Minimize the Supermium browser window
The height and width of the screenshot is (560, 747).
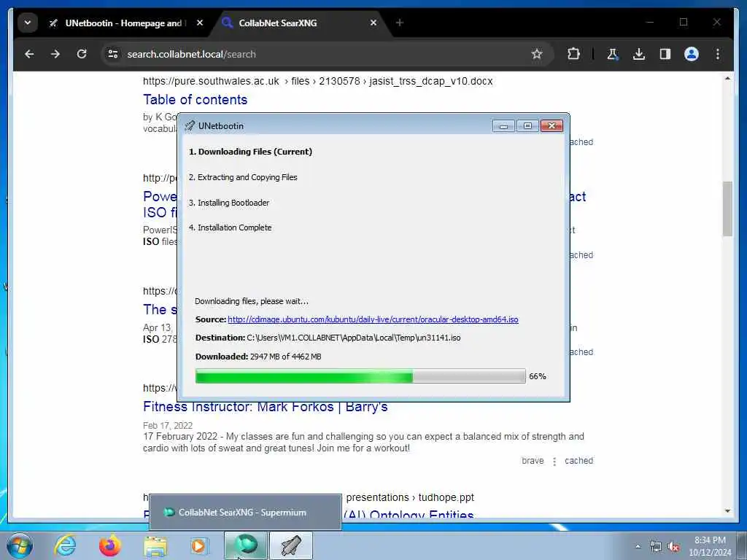click(x=649, y=22)
